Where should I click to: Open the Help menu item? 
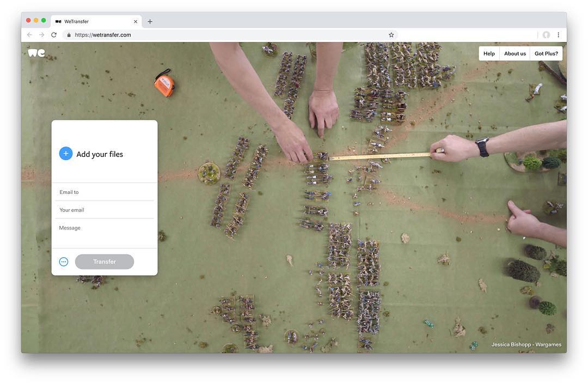click(x=489, y=53)
